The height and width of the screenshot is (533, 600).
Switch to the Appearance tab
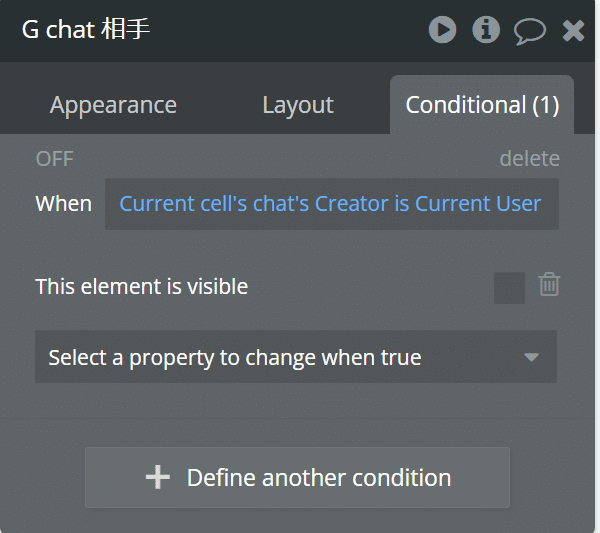click(113, 105)
